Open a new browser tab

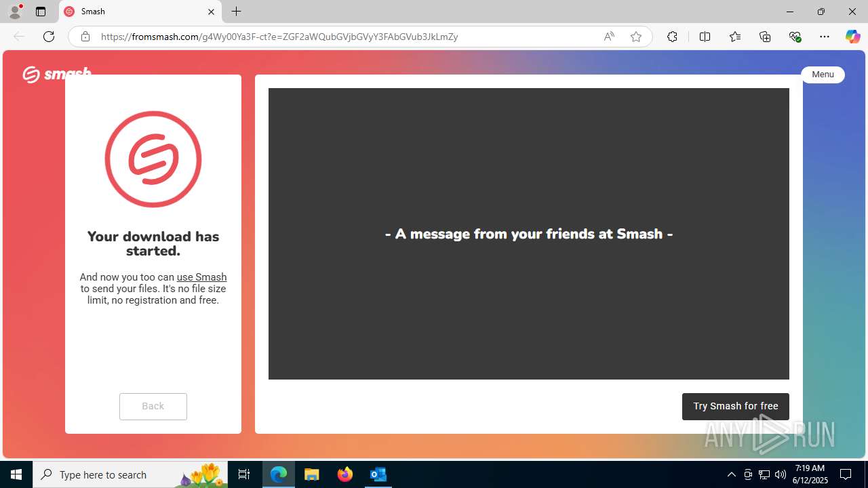tap(236, 12)
